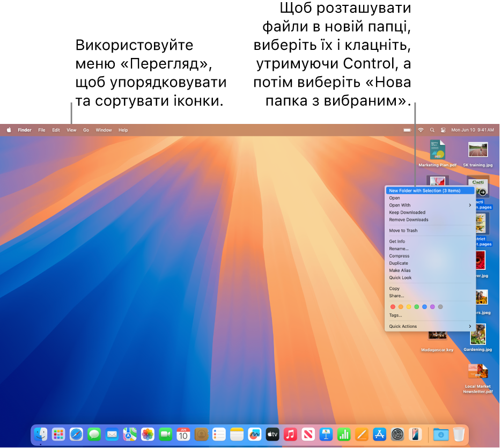Apply the purple tag color

[432, 307]
